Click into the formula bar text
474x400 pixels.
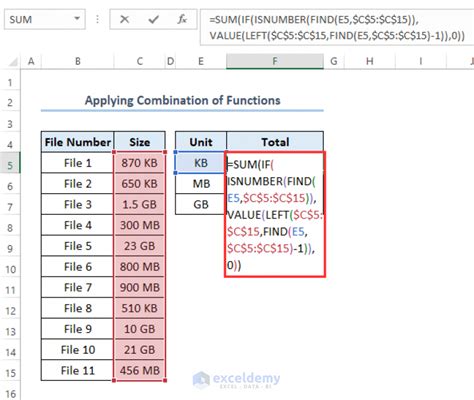[x=337, y=27]
